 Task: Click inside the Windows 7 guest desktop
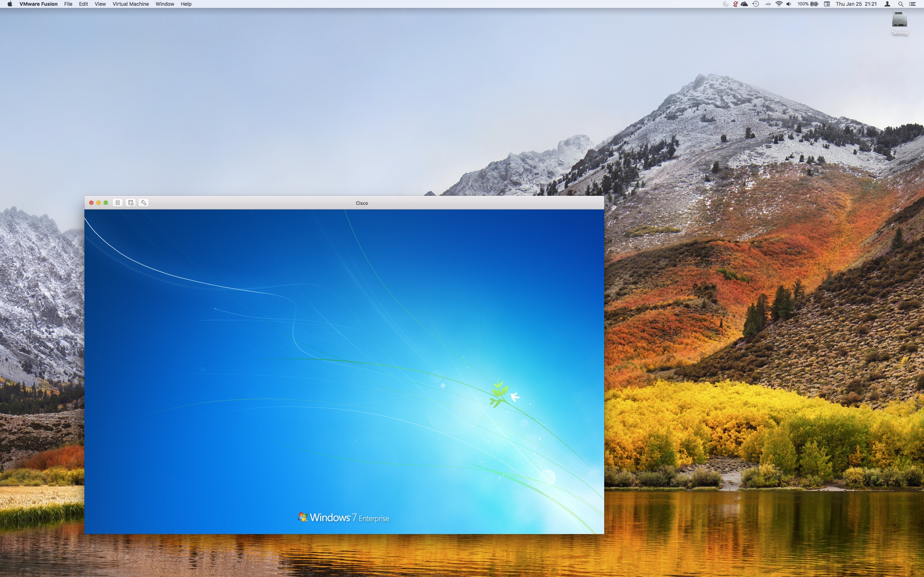tap(344, 370)
